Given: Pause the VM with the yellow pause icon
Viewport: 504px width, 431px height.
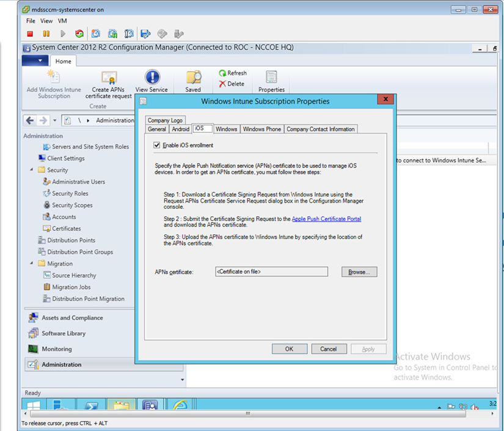Looking at the screenshot, I should [46, 34].
